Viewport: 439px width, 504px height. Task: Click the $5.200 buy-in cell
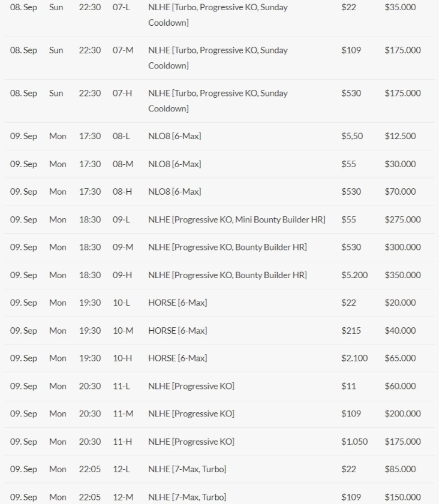[x=354, y=275]
